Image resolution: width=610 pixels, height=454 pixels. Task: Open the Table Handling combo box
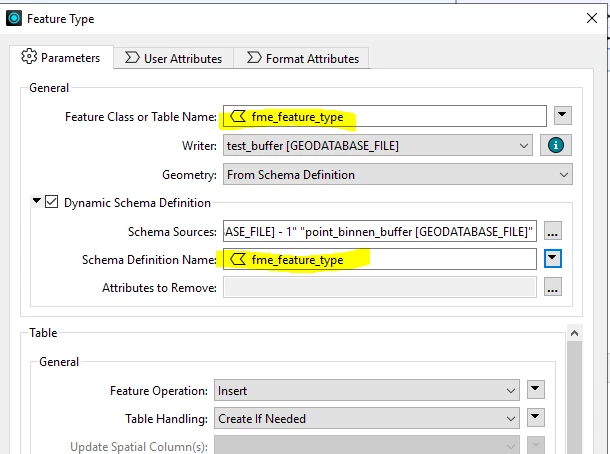click(366, 418)
